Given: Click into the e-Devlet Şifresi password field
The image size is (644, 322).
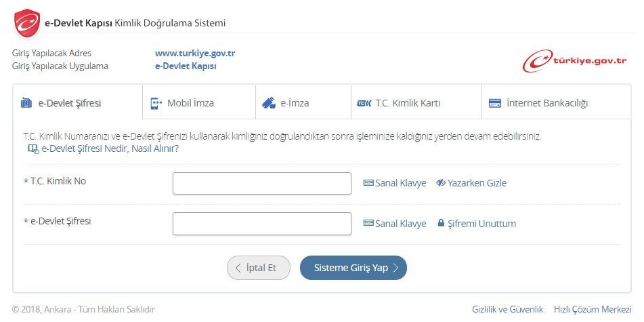Looking at the screenshot, I should (261, 224).
